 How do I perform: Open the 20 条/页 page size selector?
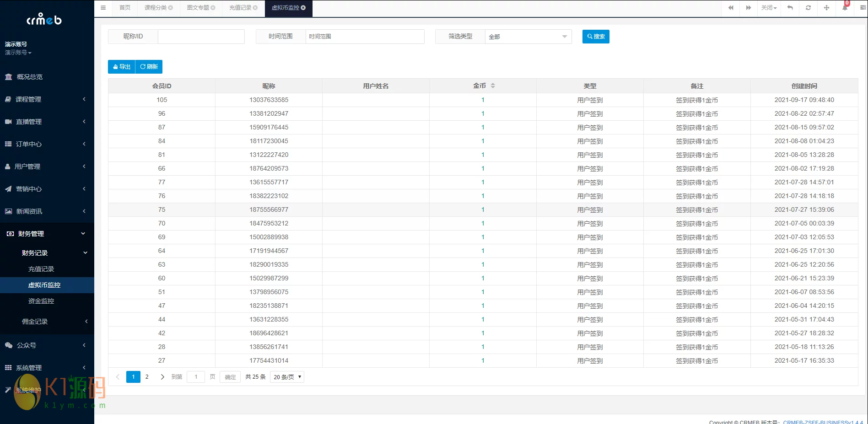click(x=287, y=377)
